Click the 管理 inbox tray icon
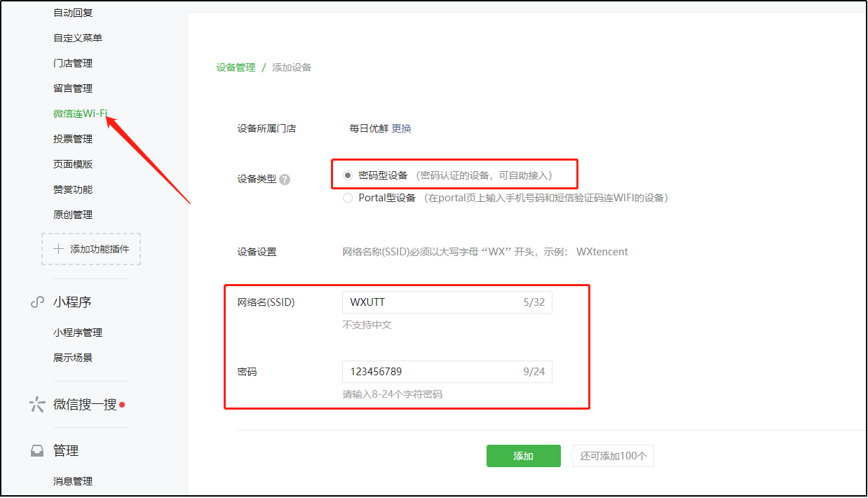This screenshot has width=868, height=498. [37, 451]
